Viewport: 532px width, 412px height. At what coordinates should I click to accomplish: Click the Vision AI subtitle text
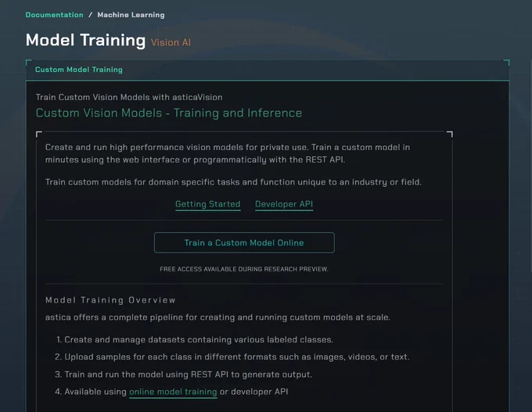(171, 42)
